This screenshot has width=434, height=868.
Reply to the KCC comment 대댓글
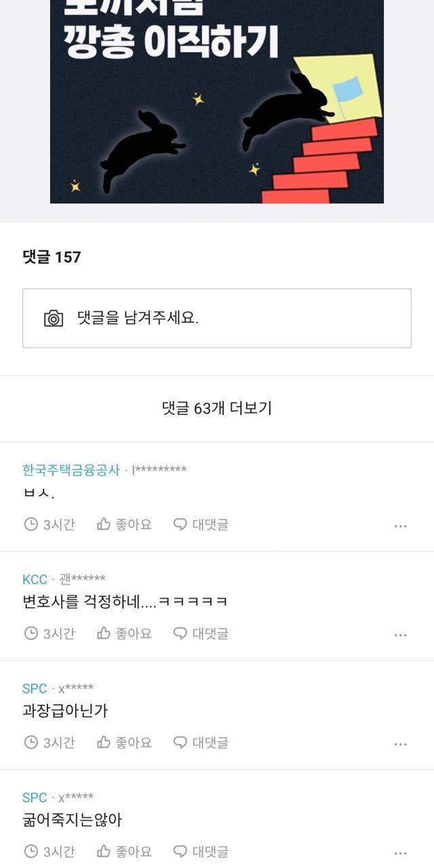(201, 633)
